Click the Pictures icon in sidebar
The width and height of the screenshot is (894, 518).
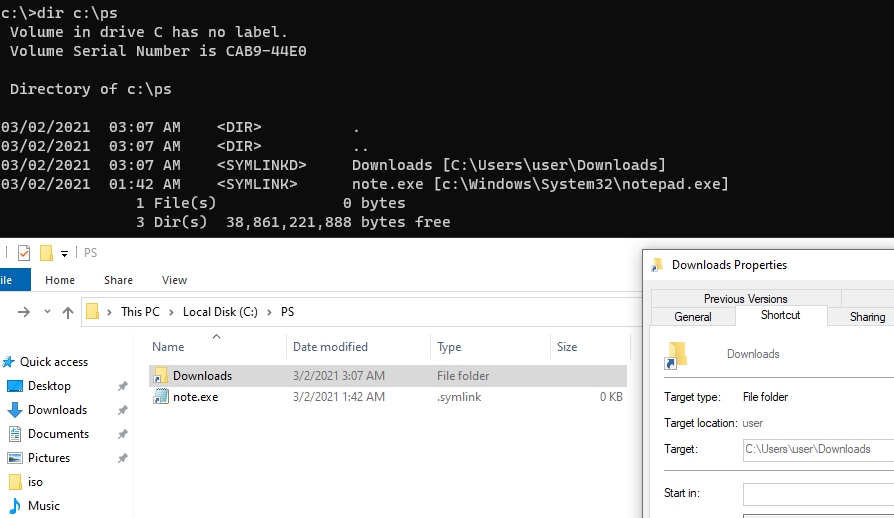tap(15, 458)
